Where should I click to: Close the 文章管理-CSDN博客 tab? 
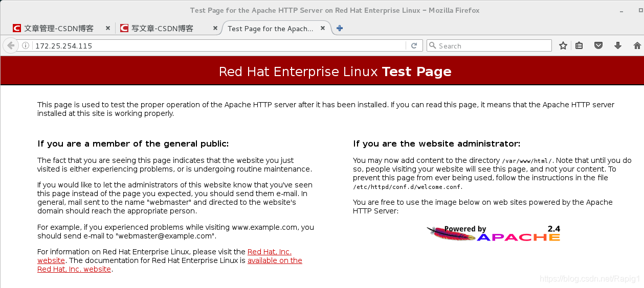point(108,29)
